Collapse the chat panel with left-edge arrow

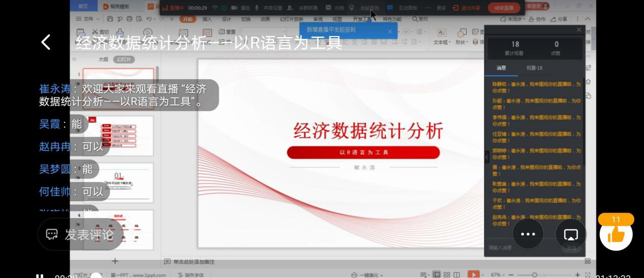pyautogui.click(x=487, y=157)
